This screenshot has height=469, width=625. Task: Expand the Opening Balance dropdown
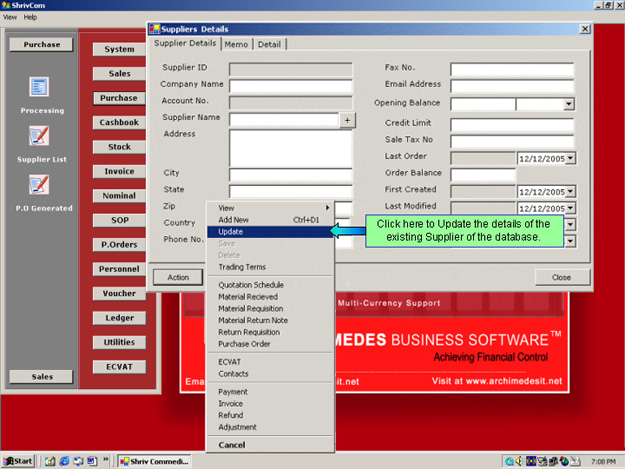click(x=569, y=104)
